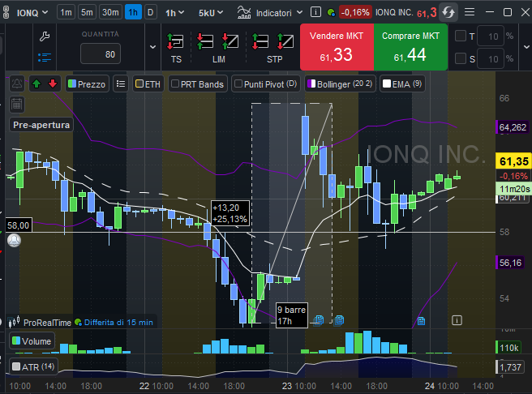Toggle the PRT Bands checkbox
The height and width of the screenshot is (394, 532).
point(174,84)
